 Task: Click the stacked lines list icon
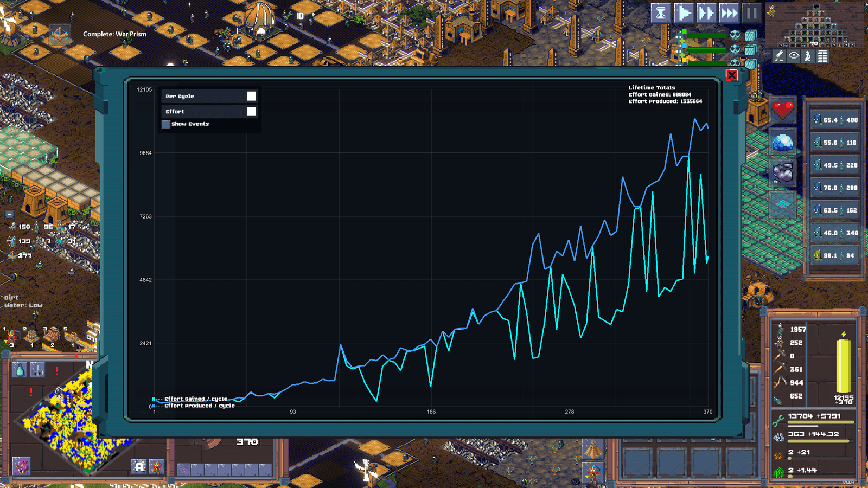[823, 56]
